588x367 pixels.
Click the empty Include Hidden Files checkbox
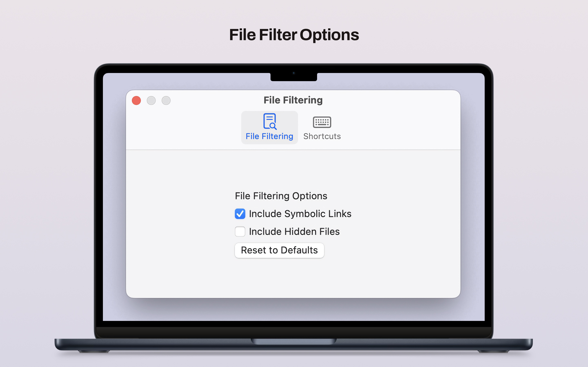(x=240, y=232)
